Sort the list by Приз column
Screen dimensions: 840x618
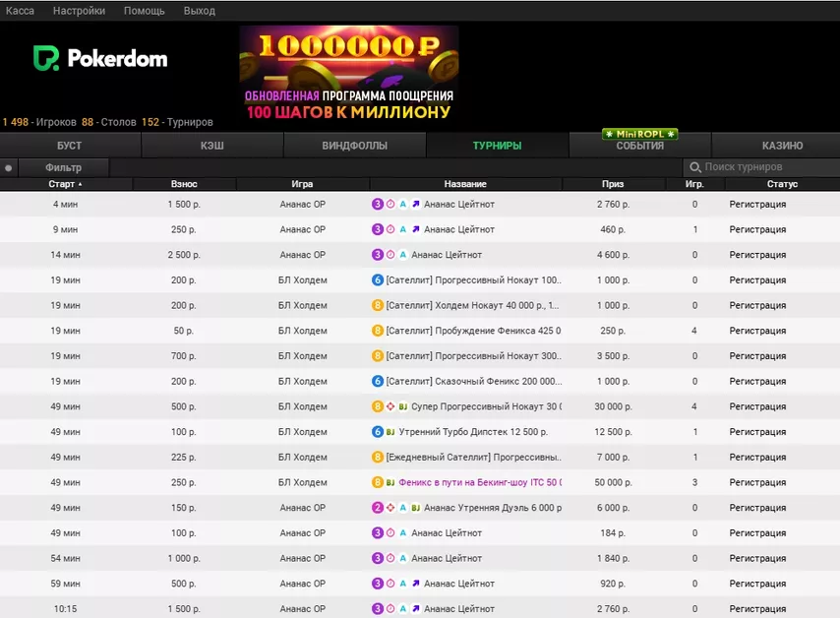point(613,184)
